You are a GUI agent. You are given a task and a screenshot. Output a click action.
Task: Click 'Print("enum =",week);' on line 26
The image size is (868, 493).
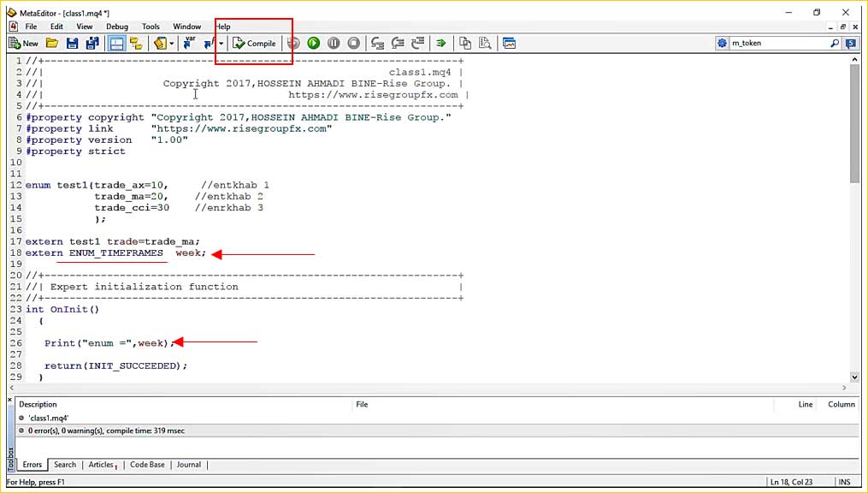(x=109, y=343)
